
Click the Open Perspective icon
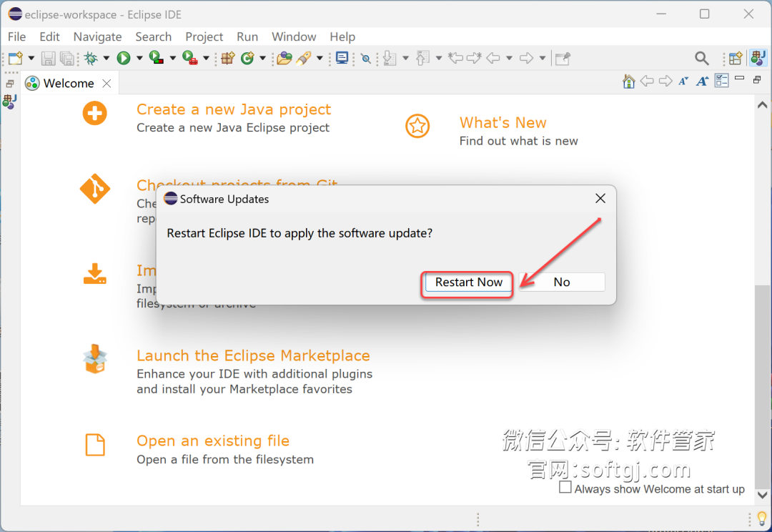coord(736,59)
